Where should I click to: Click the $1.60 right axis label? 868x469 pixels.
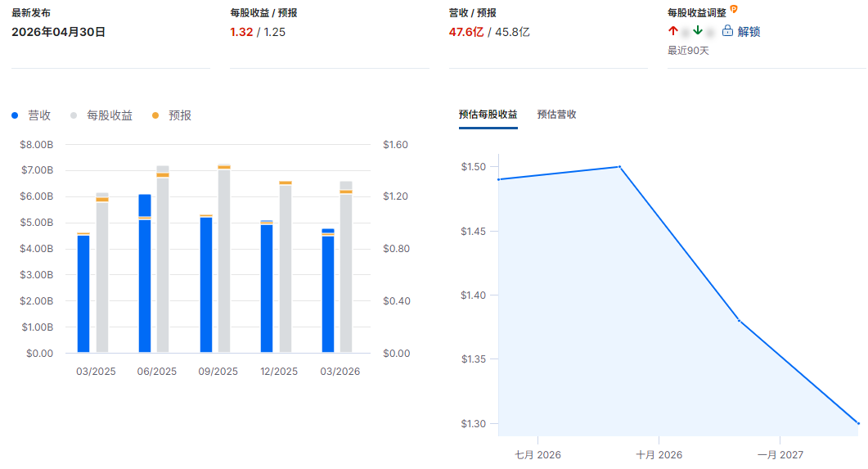click(395, 145)
